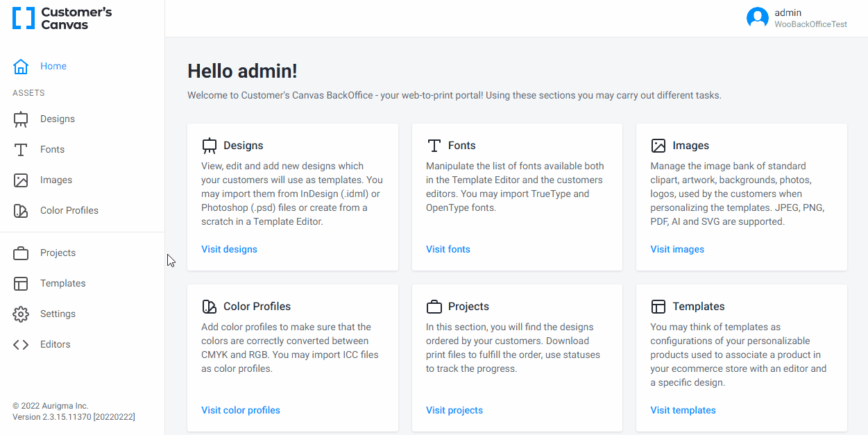The width and height of the screenshot is (868, 435).
Task: Click the Projects card heading
Action: tap(468, 307)
